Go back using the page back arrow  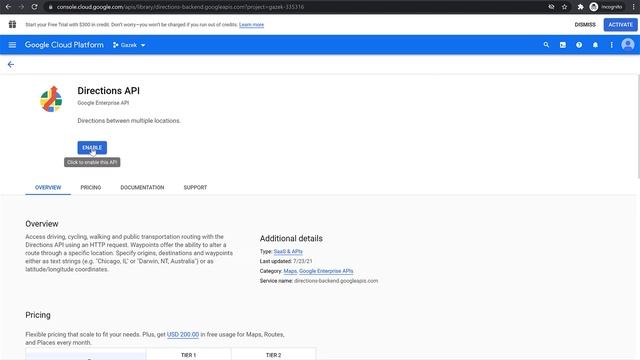11,64
